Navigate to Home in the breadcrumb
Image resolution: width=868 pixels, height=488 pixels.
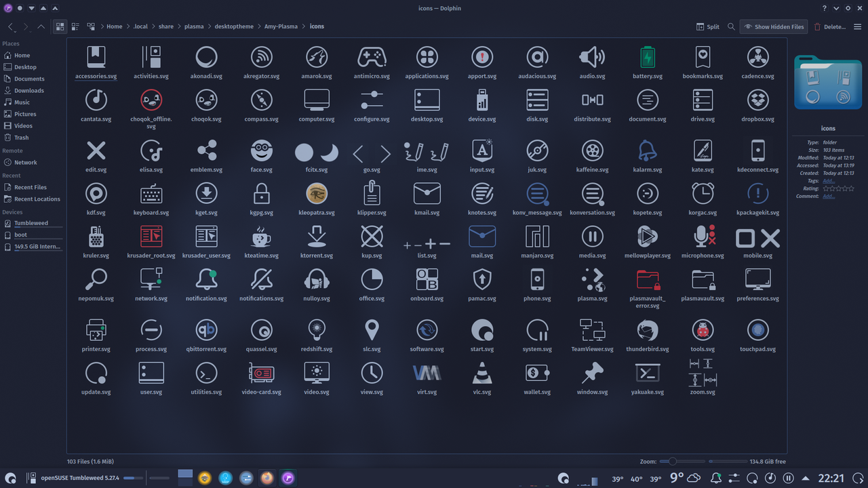(114, 26)
